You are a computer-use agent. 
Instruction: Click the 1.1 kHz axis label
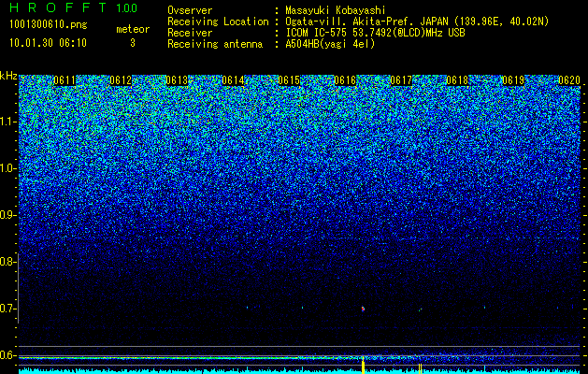pyautogui.click(x=7, y=122)
